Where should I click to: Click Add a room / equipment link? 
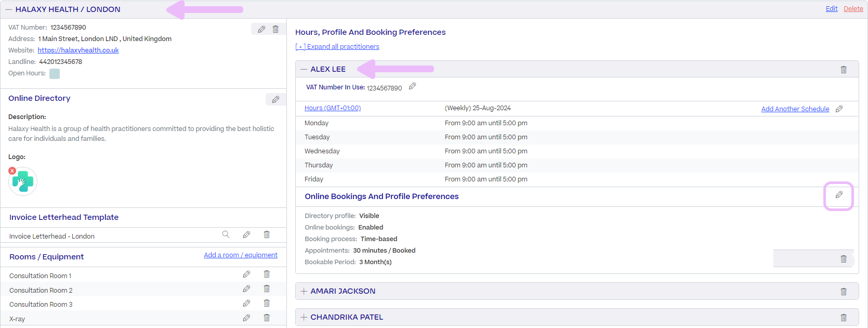[241, 255]
